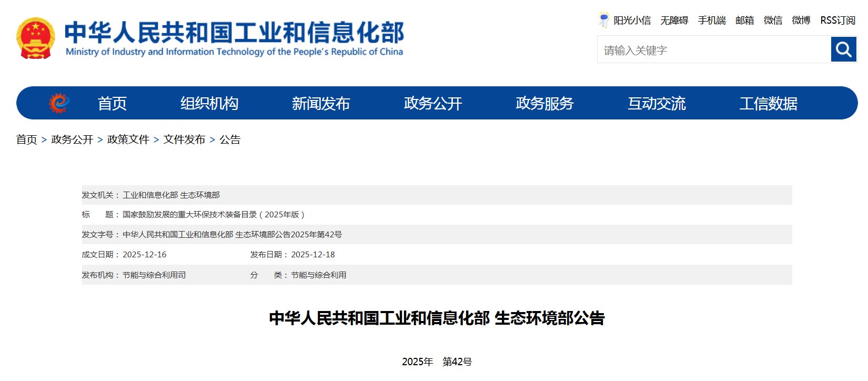
Task: Subscribe via the RSS订阅 link
Action: click(837, 21)
